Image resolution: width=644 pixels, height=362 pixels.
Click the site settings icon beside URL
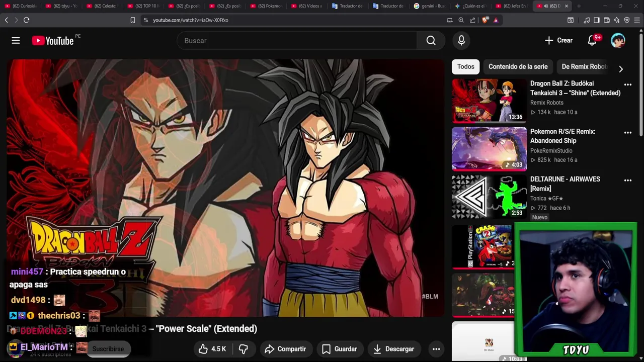pos(146,20)
